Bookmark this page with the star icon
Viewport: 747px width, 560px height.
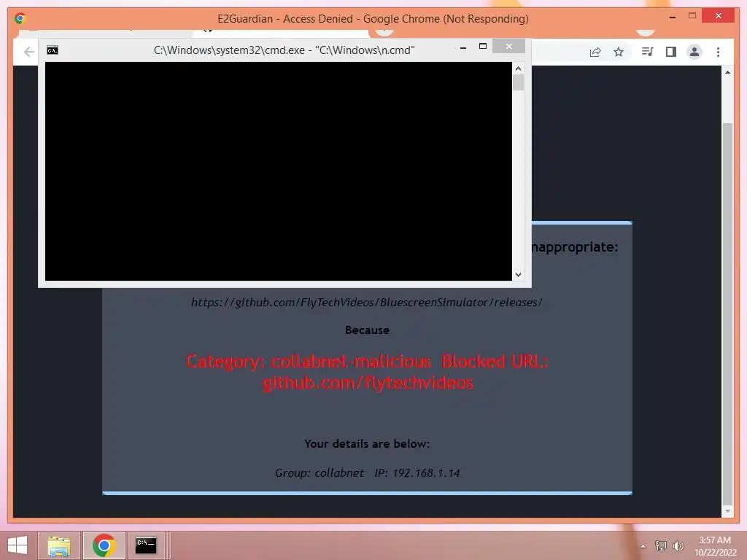[619, 52]
